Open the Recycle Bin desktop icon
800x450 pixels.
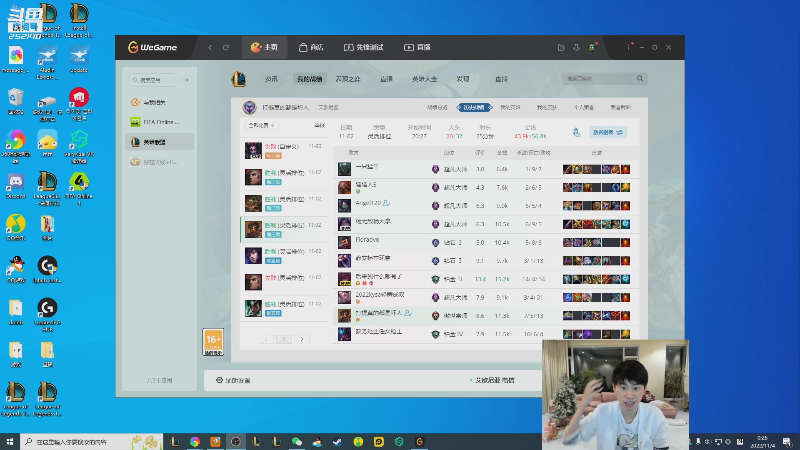pos(15,101)
